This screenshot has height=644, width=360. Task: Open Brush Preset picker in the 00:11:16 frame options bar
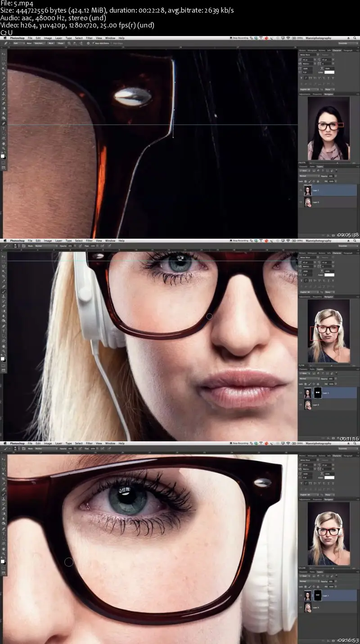[x=15, y=245]
